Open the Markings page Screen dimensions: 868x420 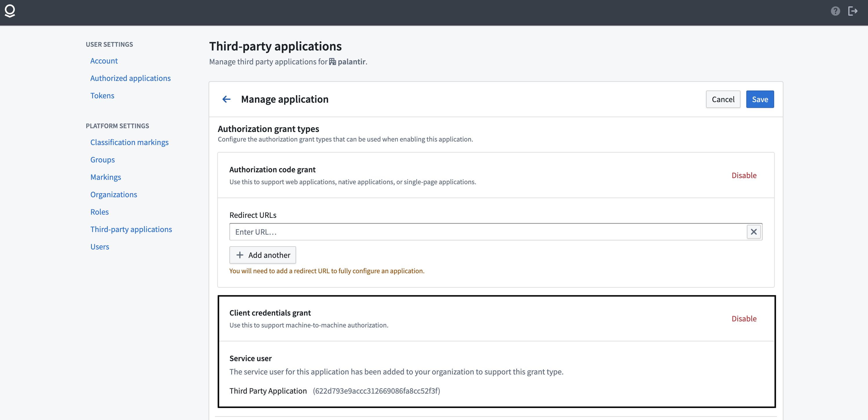point(105,177)
